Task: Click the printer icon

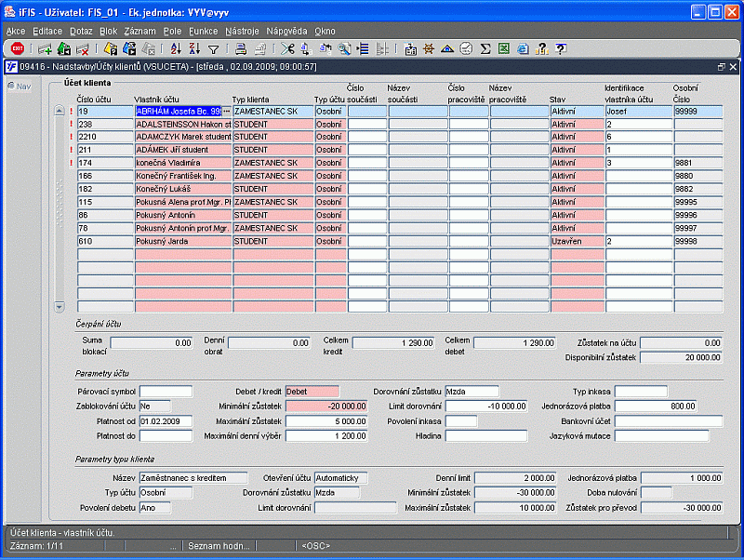Action: click(x=241, y=48)
